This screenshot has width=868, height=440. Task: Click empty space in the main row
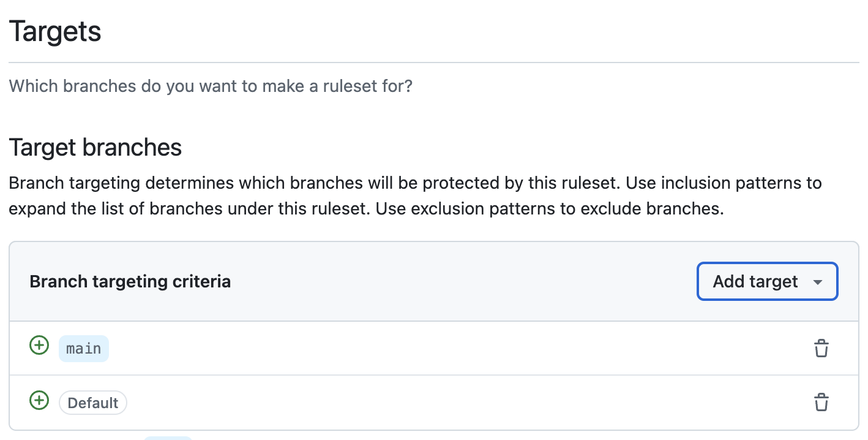(428, 348)
